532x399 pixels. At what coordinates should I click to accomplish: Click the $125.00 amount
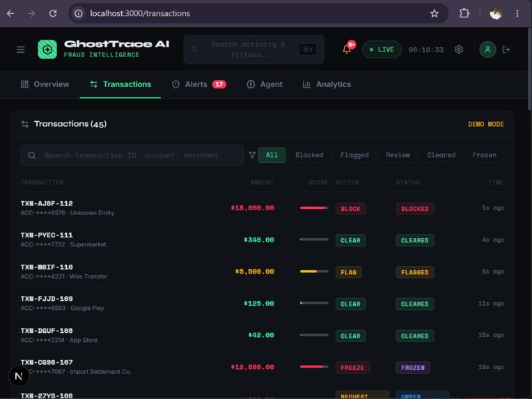pyautogui.click(x=259, y=303)
